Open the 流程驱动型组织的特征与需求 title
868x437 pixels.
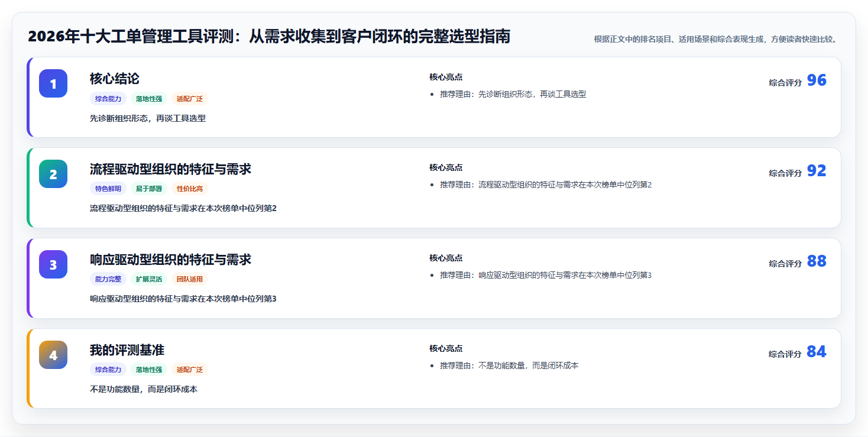(x=170, y=169)
